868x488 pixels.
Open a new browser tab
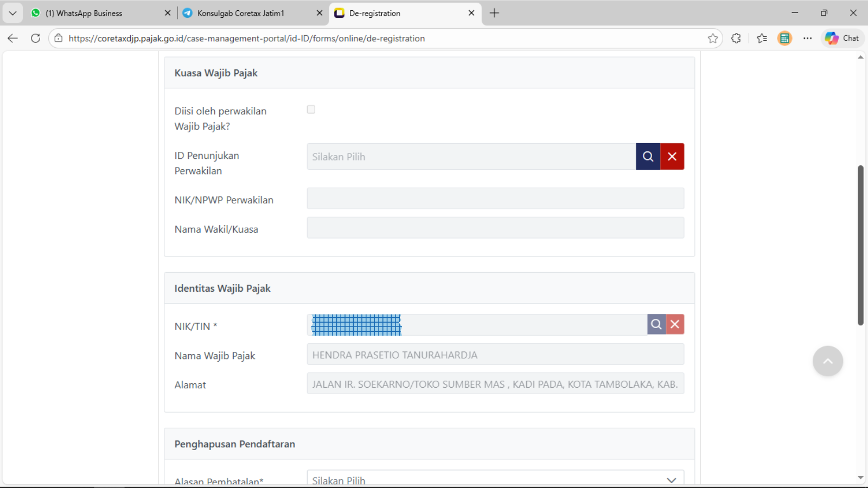coord(494,13)
